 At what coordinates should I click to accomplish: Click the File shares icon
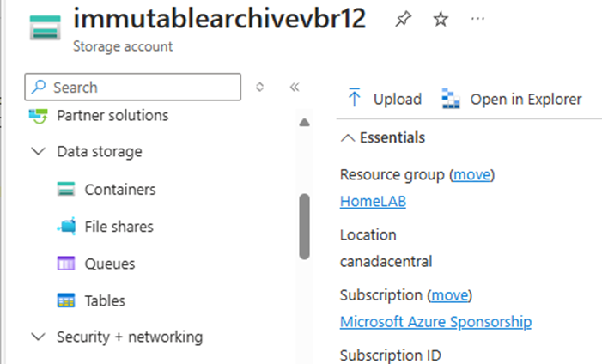click(66, 226)
